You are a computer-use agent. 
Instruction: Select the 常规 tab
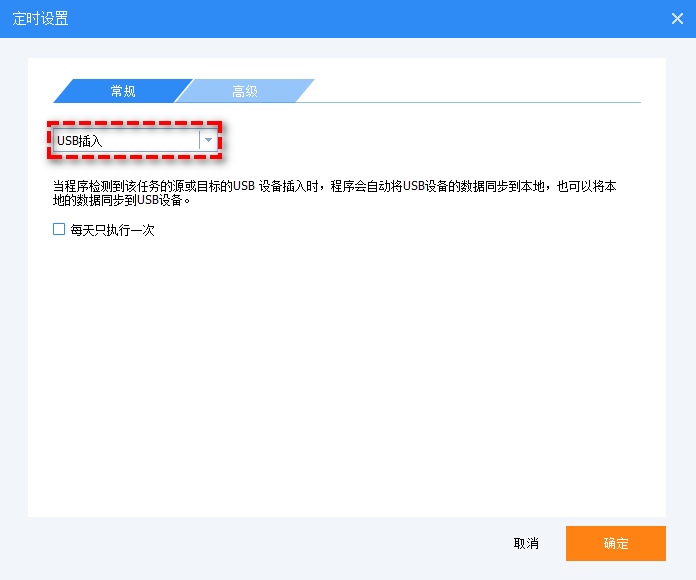coord(123,91)
